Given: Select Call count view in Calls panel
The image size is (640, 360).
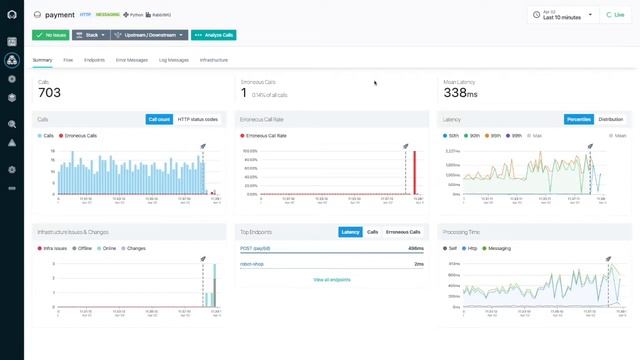Looking at the screenshot, I should pos(159,119).
